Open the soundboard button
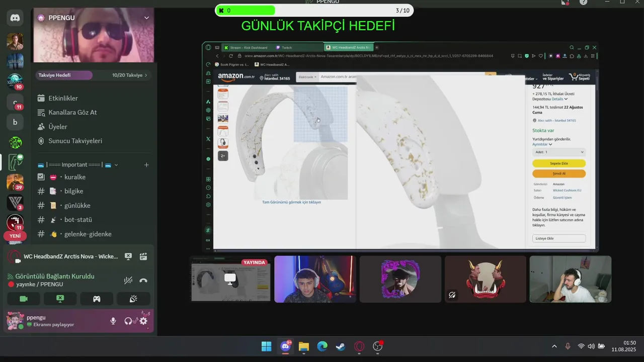Screen dimensions: 644x362 [133, 299]
